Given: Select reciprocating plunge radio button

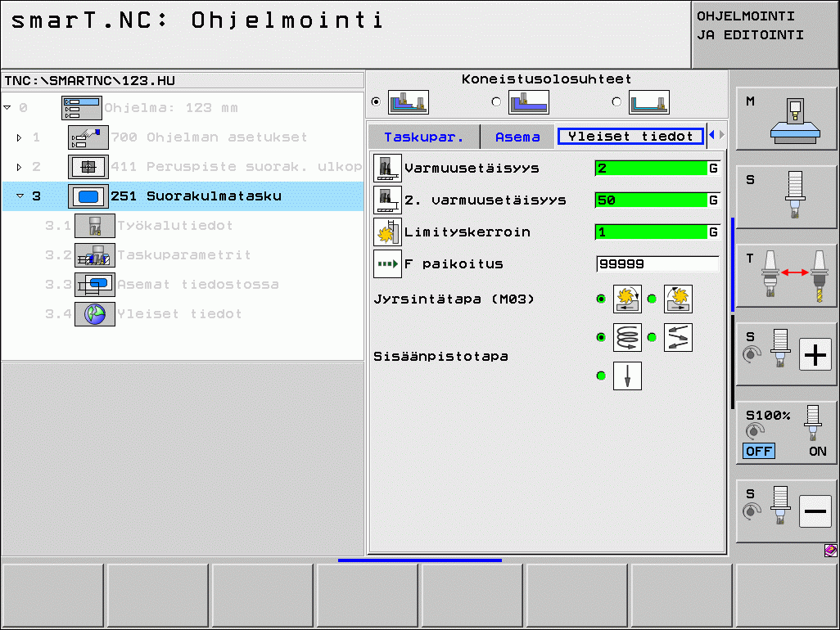Looking at the screenshot, I should pyautogui.click(x=652, y=337).
